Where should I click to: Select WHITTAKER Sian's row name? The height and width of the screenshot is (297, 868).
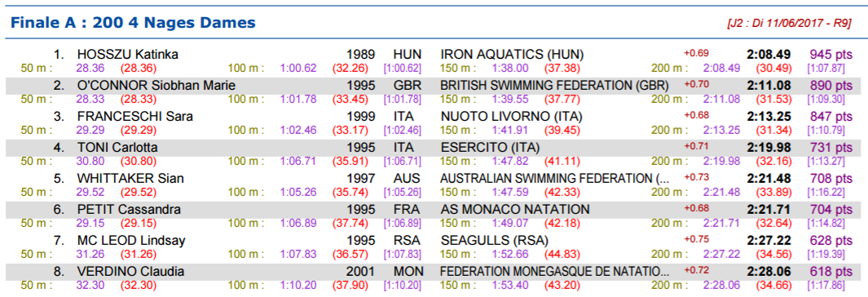click(x=130, y=179)
